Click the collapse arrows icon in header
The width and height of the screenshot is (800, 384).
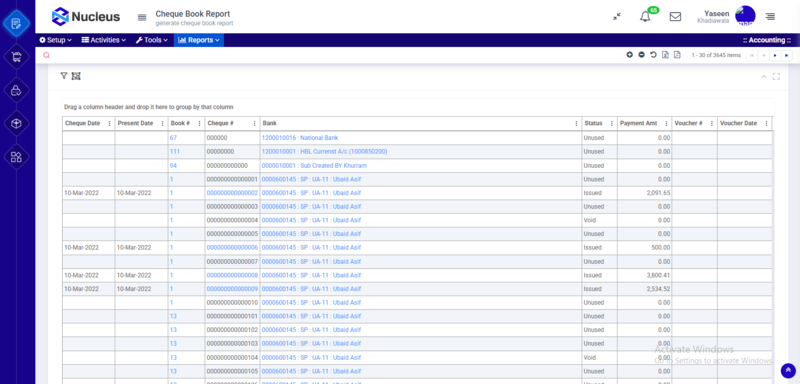click(x=617, y=17)
